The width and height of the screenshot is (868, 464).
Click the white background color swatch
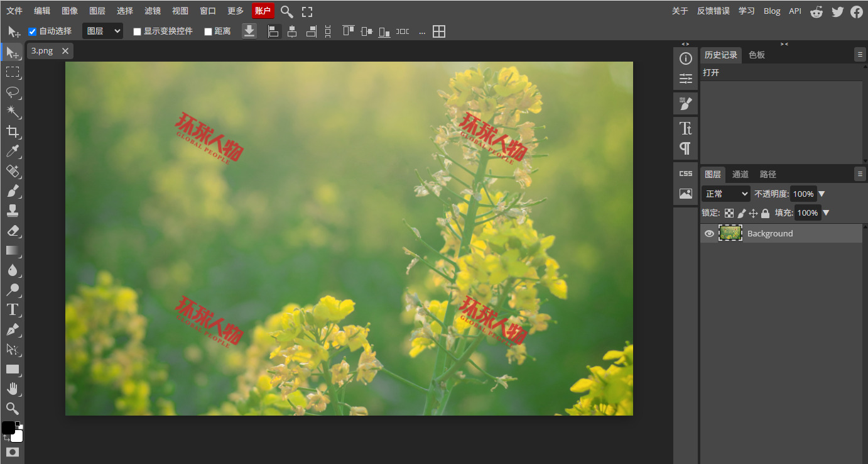(18, 438)
